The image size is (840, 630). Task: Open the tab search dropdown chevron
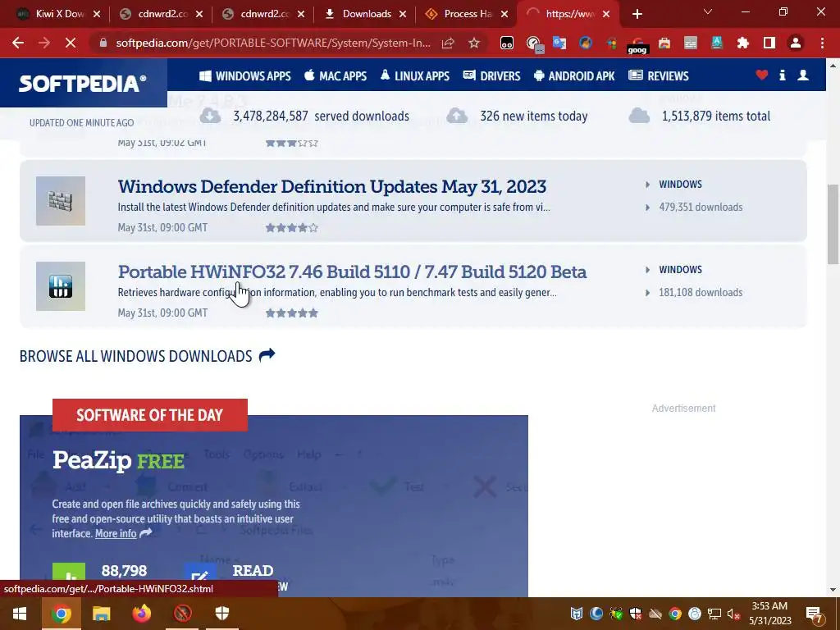(x=708, y=11)
